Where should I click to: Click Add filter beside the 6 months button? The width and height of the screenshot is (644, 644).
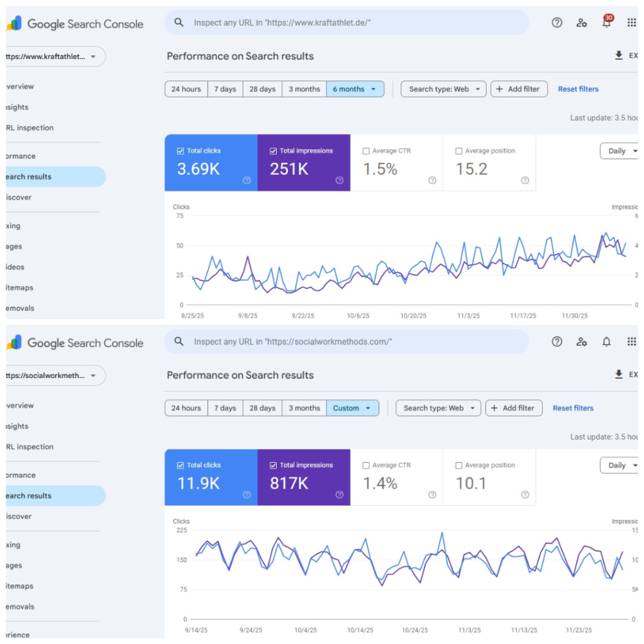coord(519,89)
